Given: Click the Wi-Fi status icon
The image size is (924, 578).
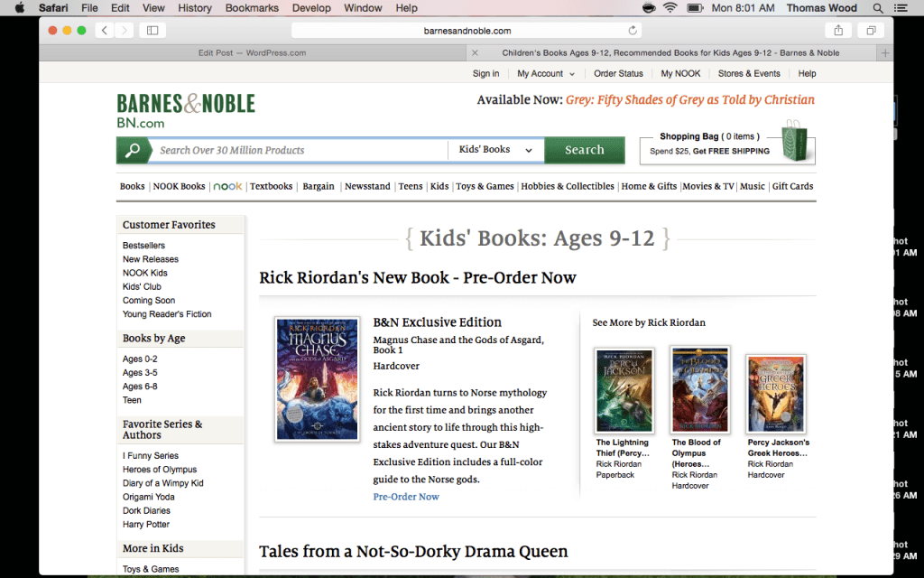Looking at the screenshot, I should pos(670,8).
